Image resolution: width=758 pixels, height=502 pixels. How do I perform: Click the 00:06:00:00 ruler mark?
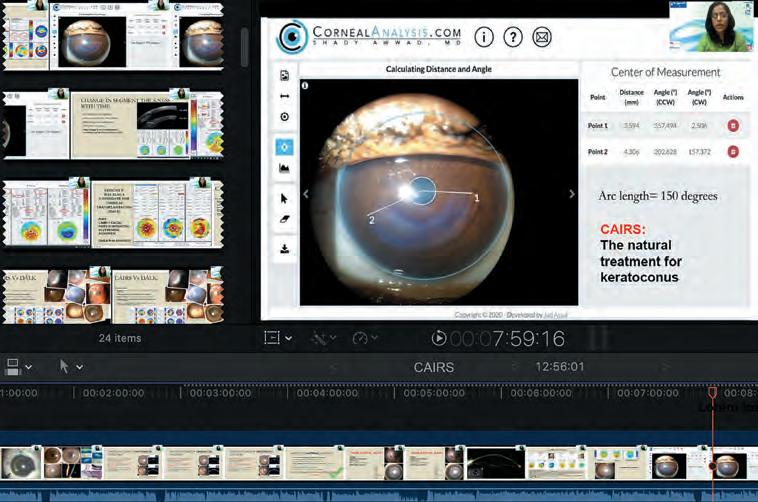[x=541, y=393]
